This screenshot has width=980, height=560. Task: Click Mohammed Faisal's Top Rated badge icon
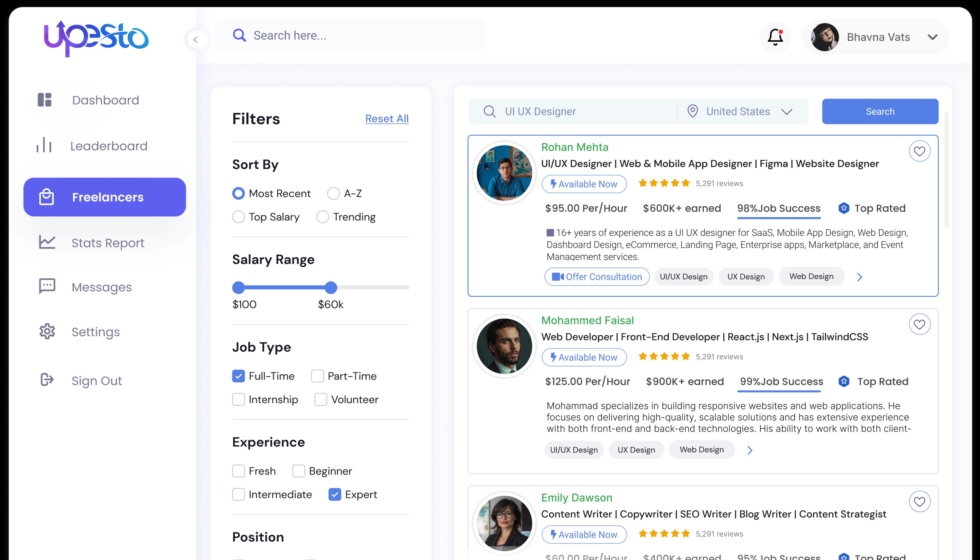pyautogui.click(x=843, y=381)
